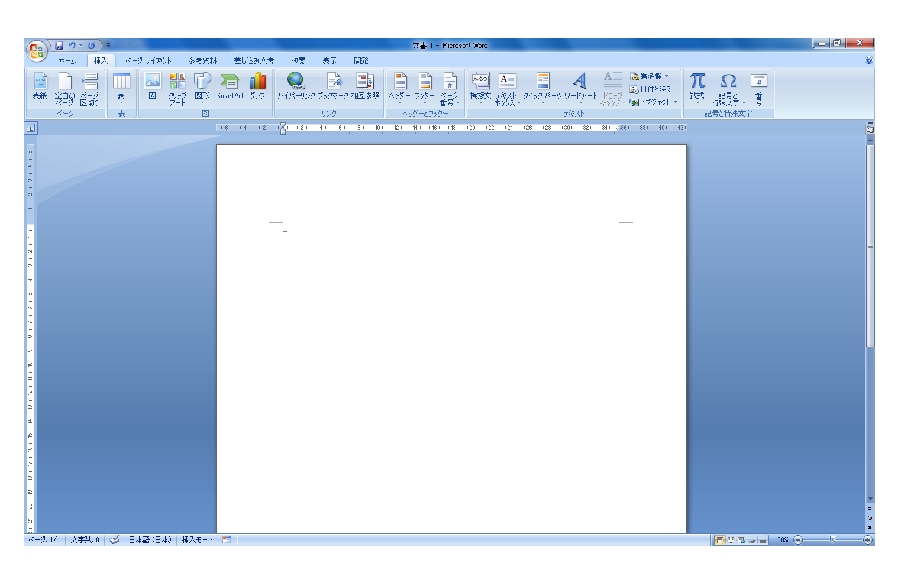Open the Footer (フッター) gallery

[x=425, y=89]
